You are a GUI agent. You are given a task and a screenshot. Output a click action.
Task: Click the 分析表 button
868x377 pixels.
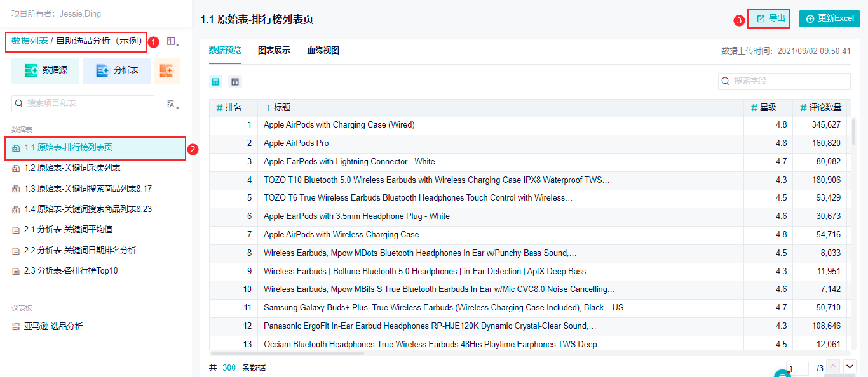click(x=116, y=70)
